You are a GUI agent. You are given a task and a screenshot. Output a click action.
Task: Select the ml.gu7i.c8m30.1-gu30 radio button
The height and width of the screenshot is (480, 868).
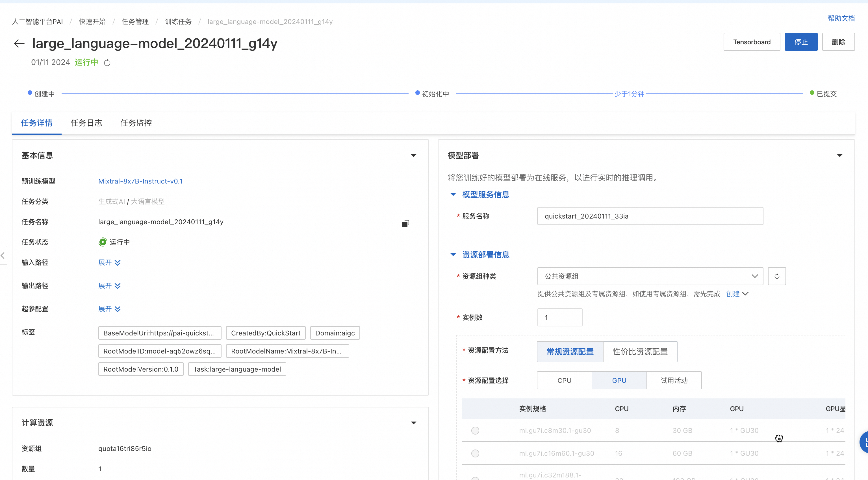click(x=475, y=431)
